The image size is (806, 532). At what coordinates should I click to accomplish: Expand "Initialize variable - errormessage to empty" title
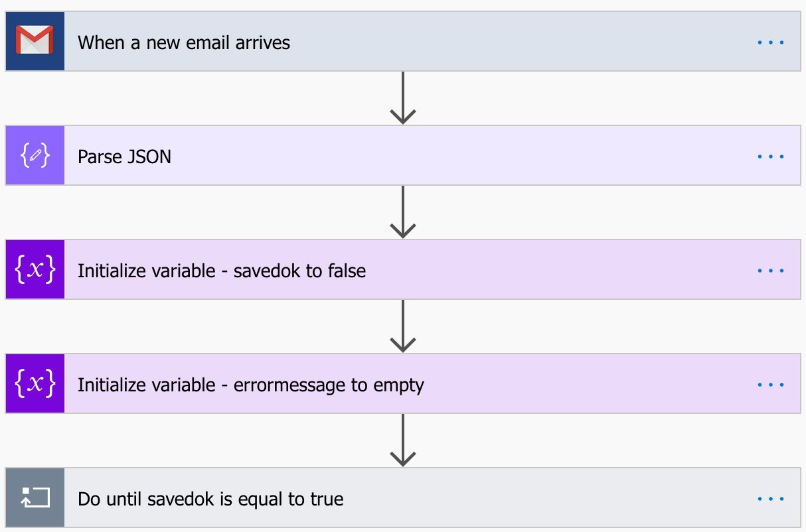tap(250, 385)
